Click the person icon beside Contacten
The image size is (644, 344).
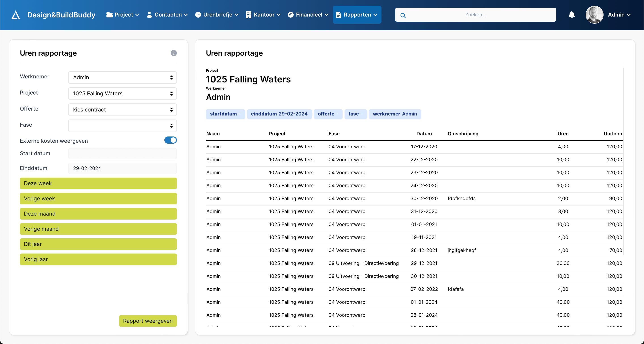pos(149,15)
